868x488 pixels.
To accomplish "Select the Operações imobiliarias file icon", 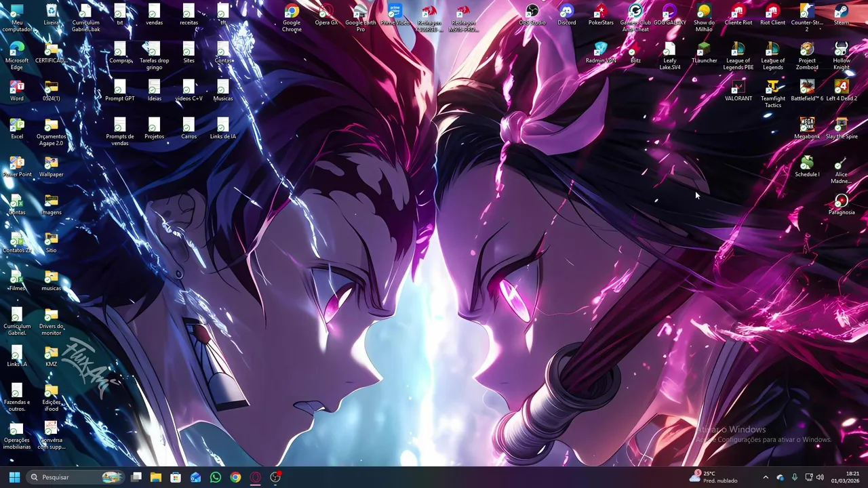I will tap(17, 436).
